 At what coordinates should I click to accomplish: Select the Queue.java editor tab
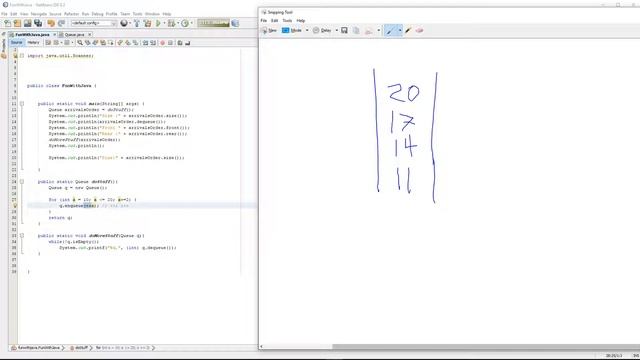(x=74, y=35)
